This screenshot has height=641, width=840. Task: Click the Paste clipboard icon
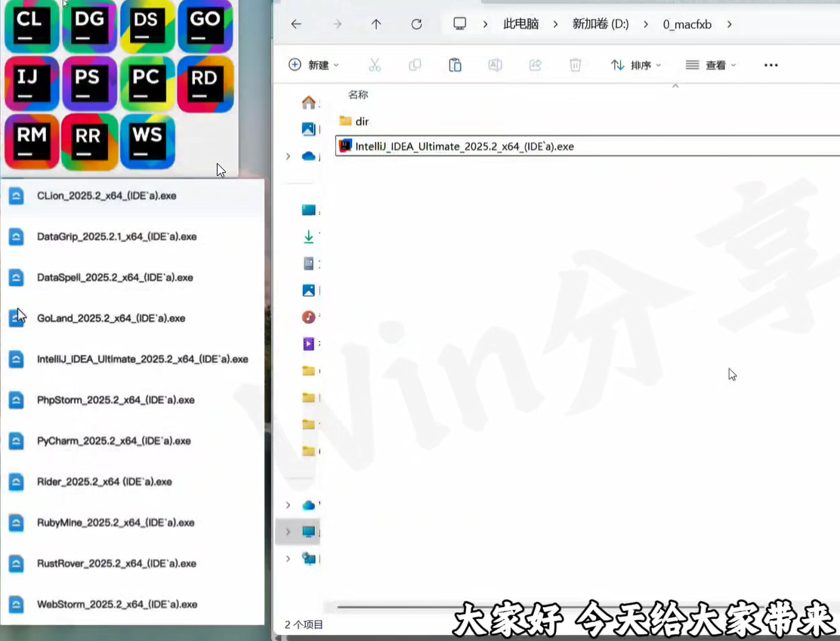(455, 66)
